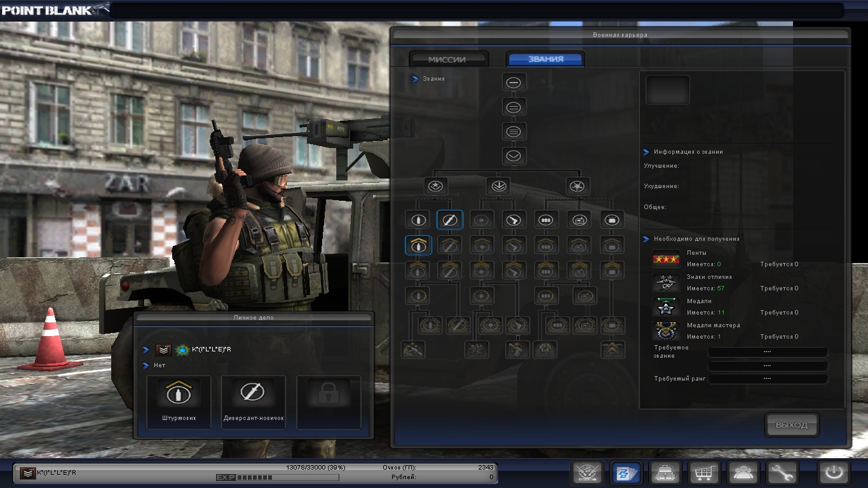This screenshot has width=868, height=488.
Task: Open the shopping cart store
Action: 705,473
